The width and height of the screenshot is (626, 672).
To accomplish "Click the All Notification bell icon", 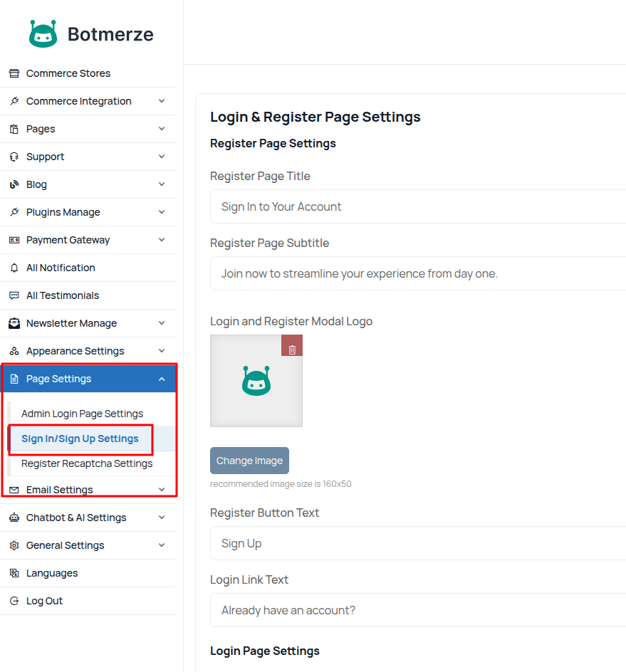I will 14,268.
